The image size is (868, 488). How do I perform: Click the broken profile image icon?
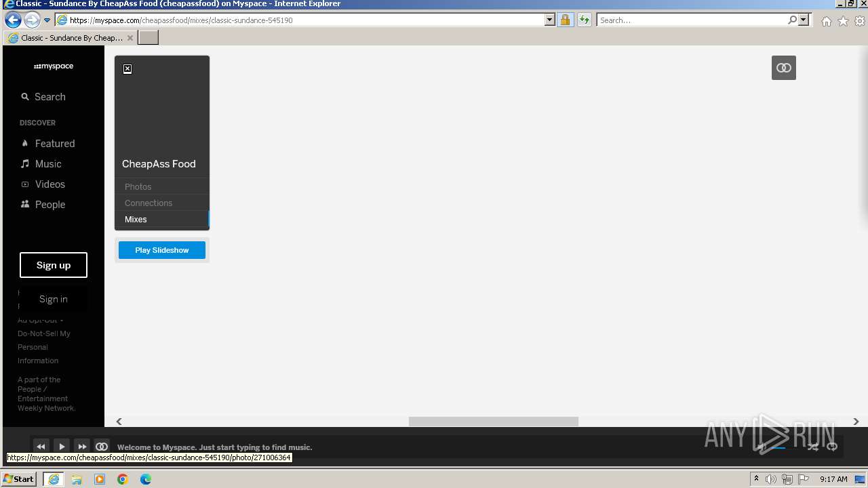coord(127,69)
